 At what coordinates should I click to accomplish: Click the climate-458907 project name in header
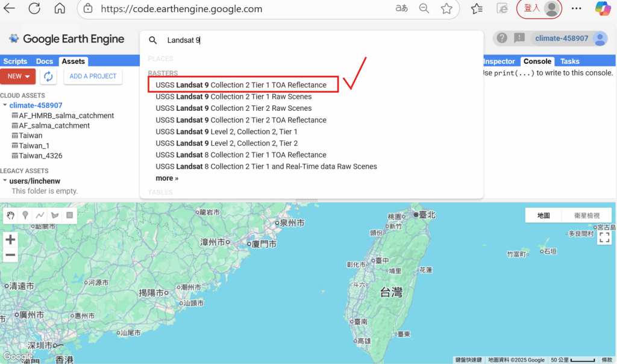coord(562,38)
